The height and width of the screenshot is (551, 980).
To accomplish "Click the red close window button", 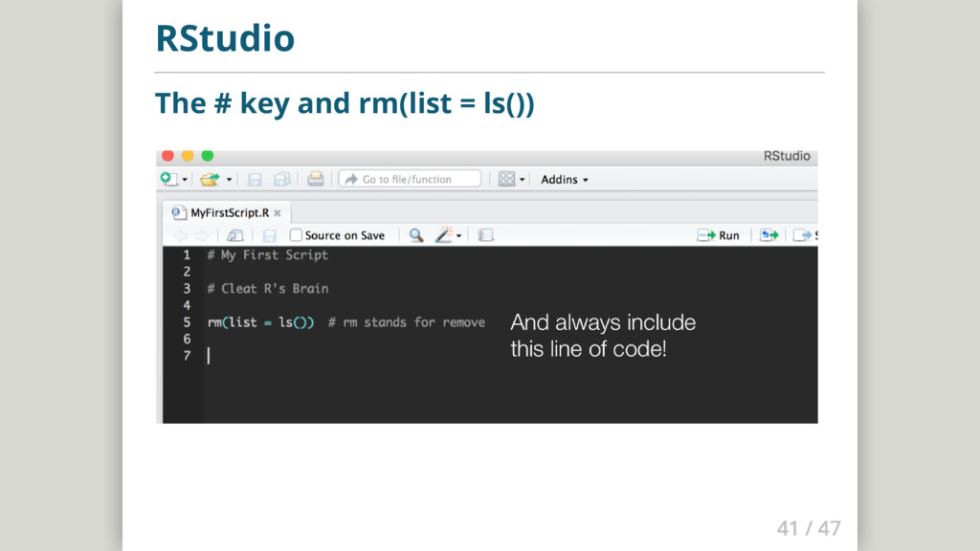I will (167, 156).
